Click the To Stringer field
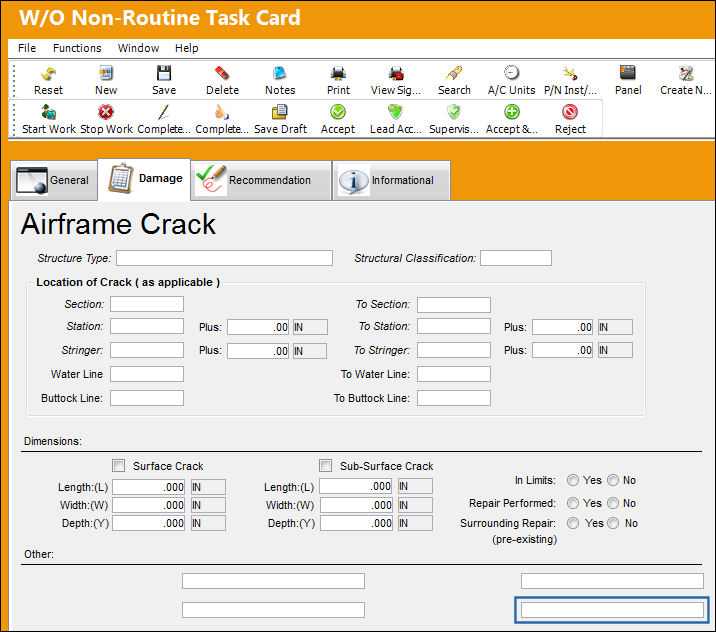Image resolution: width=716 pixels, height=632 pixels. click(454, 350)
